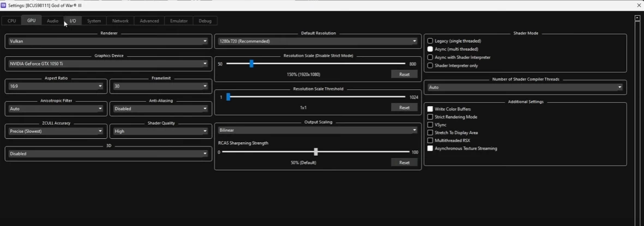
Task: Click the RPCS3 app icon in title bar
Action: click(x=4, y=5)
